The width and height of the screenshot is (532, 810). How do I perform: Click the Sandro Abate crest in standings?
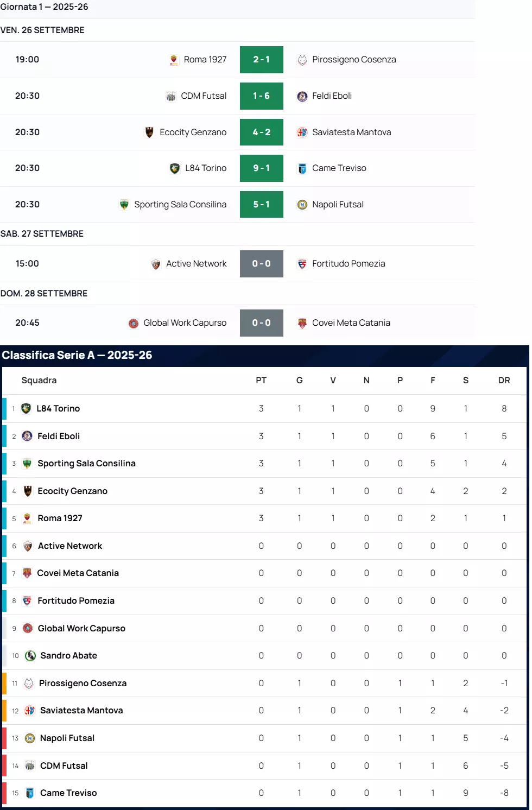click(30, 656)
